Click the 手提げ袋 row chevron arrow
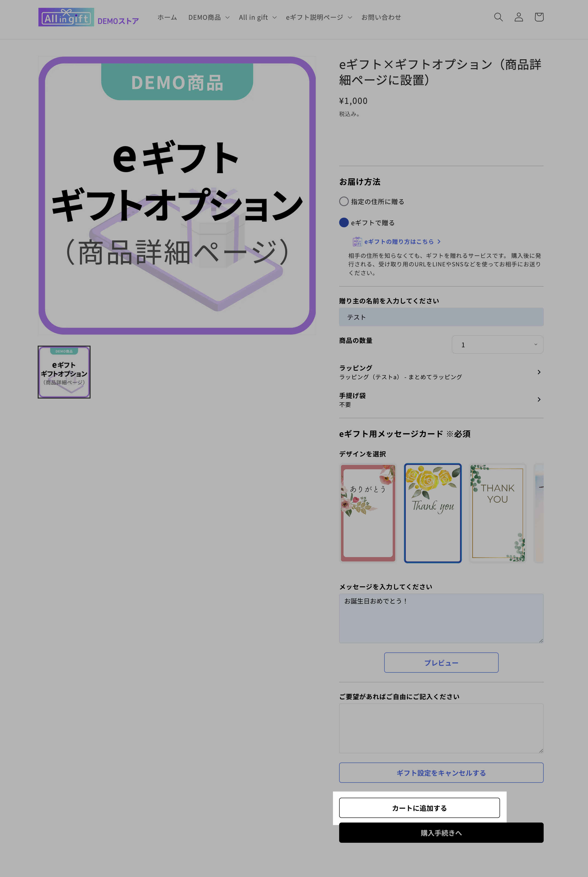This screenshot has height=877, width=588. point(539,399)
